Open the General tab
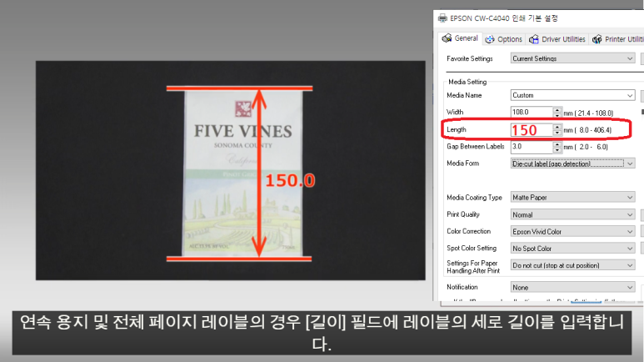This screenshot has width=644, height=362. pyautogui.click(x=460, y=38)
